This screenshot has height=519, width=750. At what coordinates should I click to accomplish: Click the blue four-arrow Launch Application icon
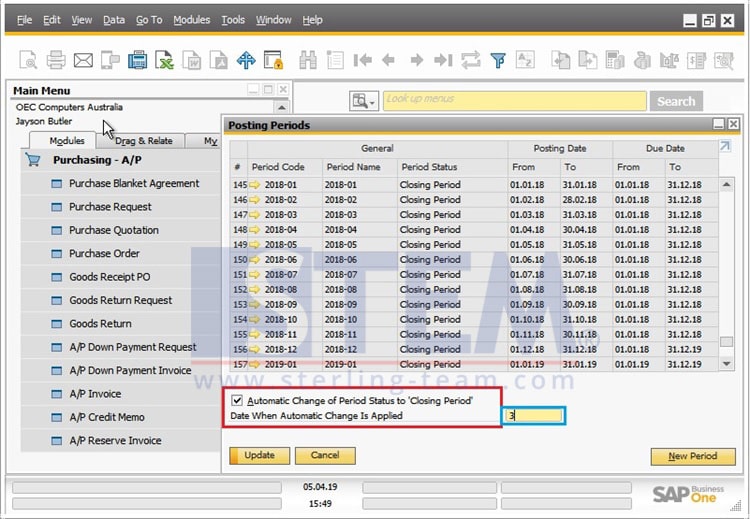coord(246,60)
